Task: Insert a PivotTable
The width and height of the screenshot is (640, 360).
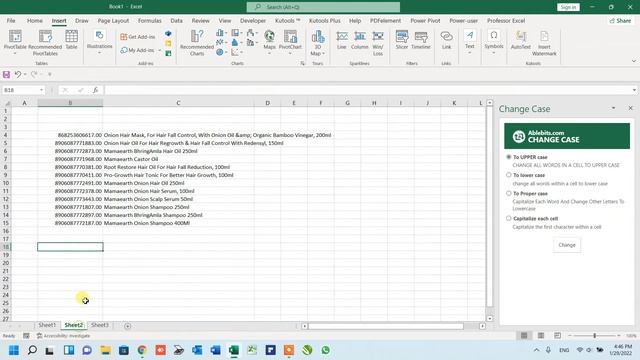Action: (x=15, y=42)
